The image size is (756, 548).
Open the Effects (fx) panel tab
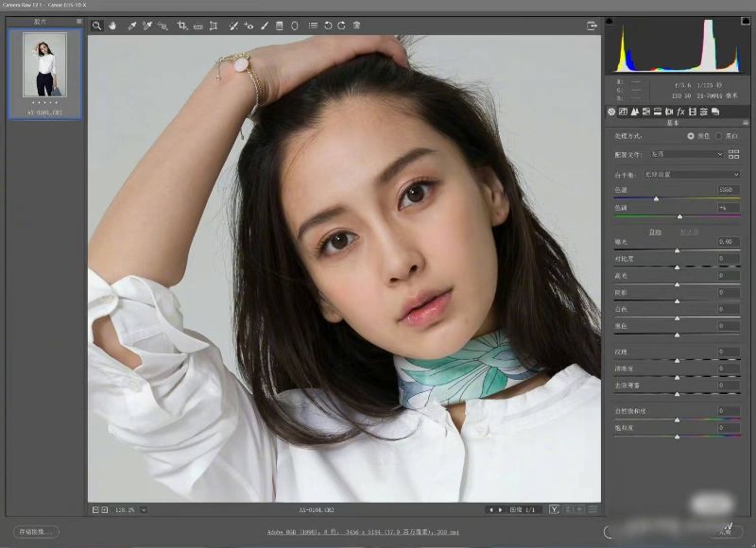680,111
